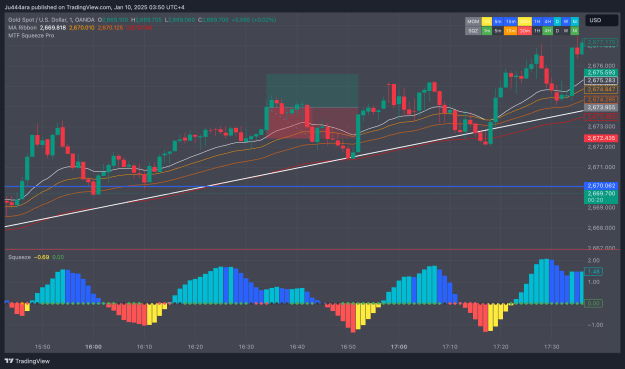The image size is (625, 369).
Task: Click the white-outlined 2,675.283 price label
Action: click(601, 80)
